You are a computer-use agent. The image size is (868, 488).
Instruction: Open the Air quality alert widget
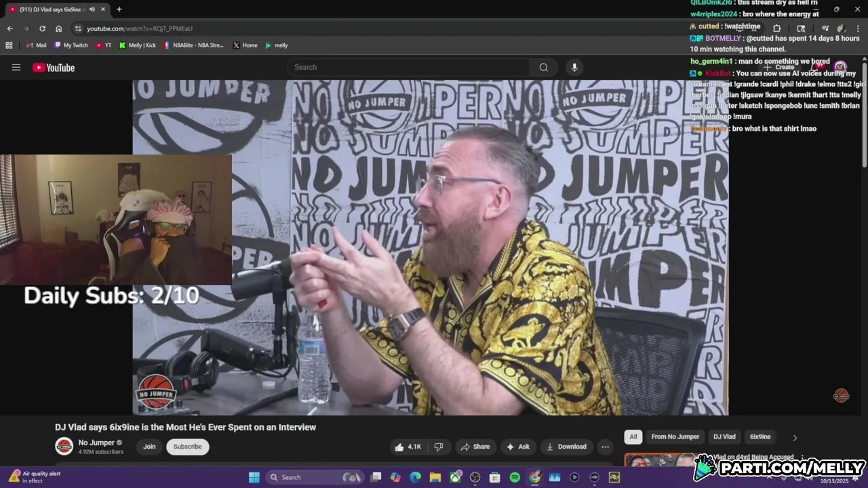pos(34,477)
